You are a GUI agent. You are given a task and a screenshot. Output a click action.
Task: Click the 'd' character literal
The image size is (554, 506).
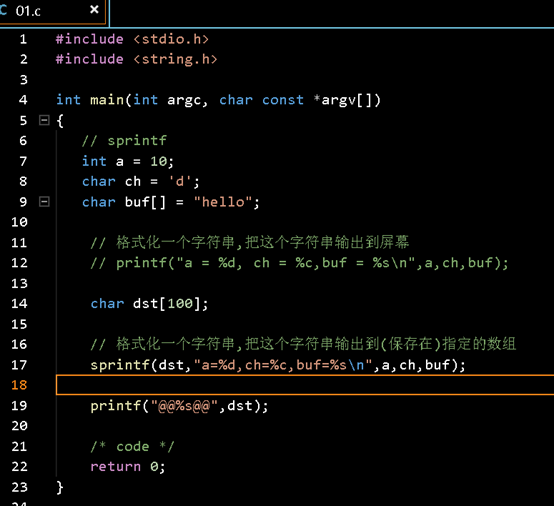[180, 182]
